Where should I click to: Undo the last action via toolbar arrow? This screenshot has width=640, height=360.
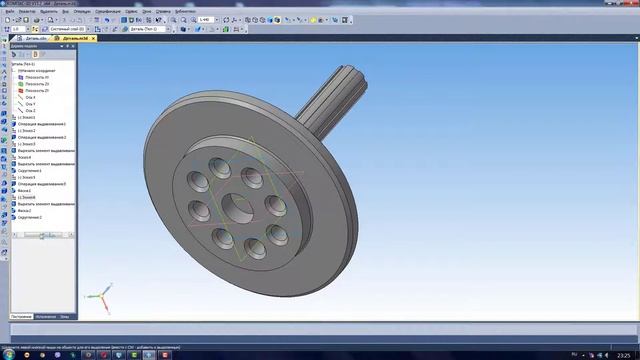107,20
